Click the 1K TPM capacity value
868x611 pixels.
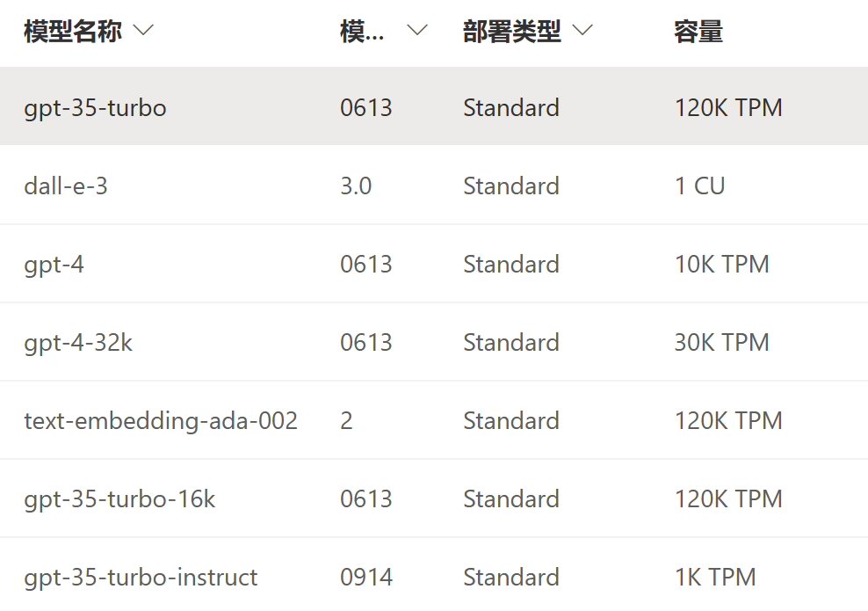click(x=715, y=578)
